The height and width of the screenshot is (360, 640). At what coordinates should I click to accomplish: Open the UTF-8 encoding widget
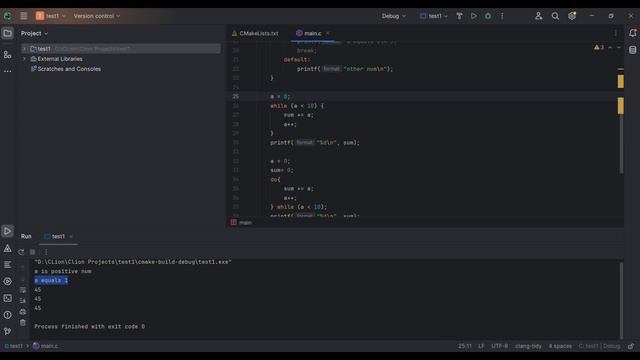(500, 346)
